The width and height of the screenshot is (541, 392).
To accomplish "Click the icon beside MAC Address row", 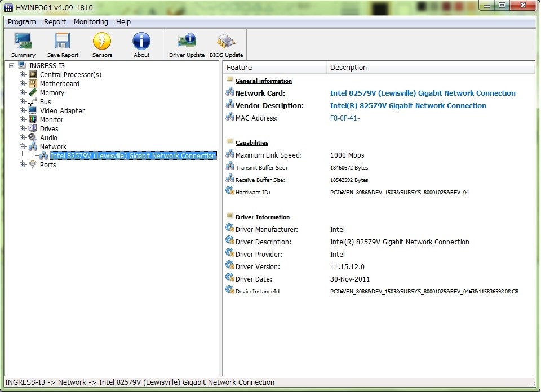I will (x=230, y=117).
